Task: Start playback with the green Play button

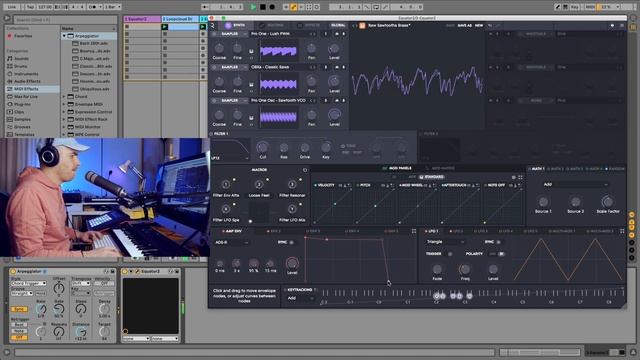Action: [x=253, y=7]
